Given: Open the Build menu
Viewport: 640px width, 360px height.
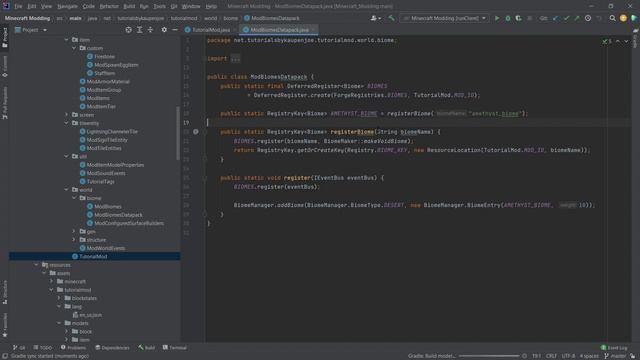Looking at the screenshot, I should coord(129,7).
